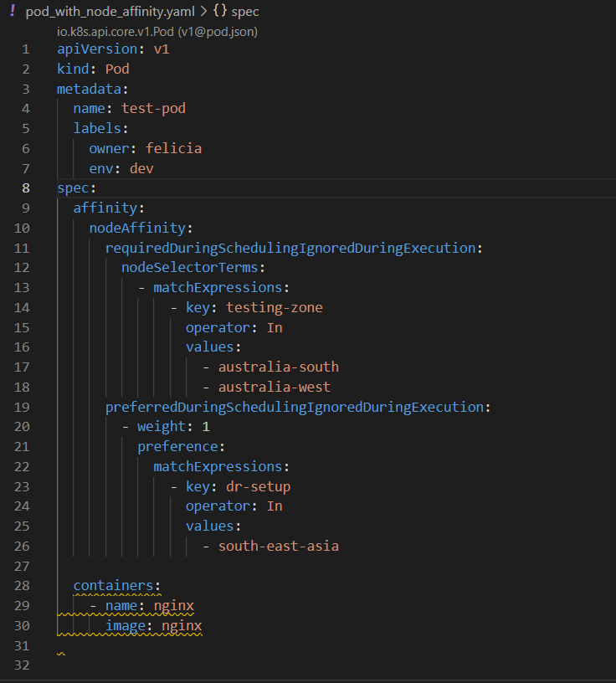Click the weight value 1
616x683 pixels.
(206, 426)
